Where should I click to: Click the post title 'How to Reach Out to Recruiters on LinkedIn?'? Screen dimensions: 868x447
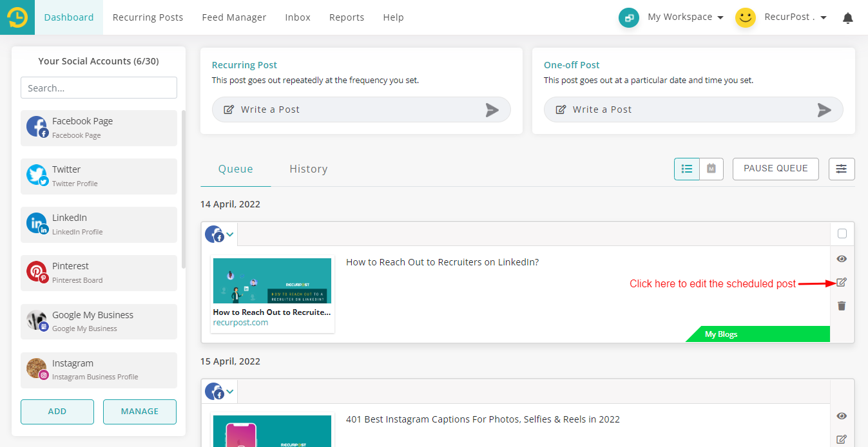pyautogui.click(x=443, y=262)
